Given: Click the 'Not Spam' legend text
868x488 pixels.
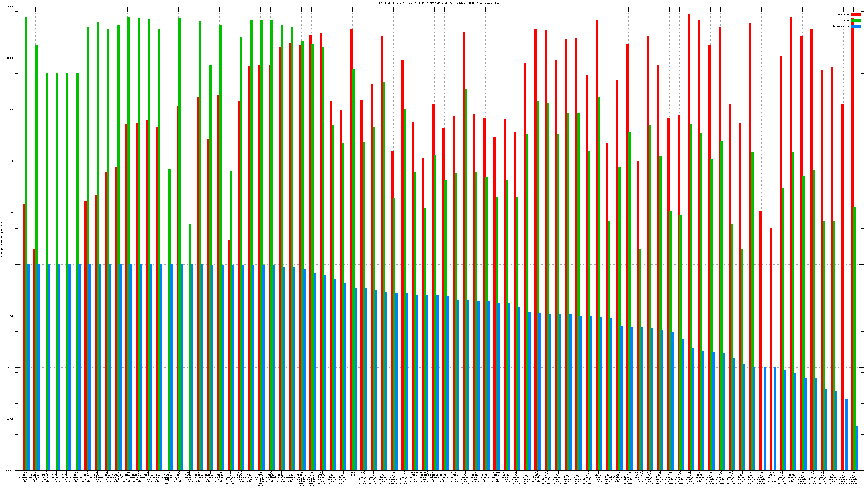Looking at the screenshot, I should point(844,14).
